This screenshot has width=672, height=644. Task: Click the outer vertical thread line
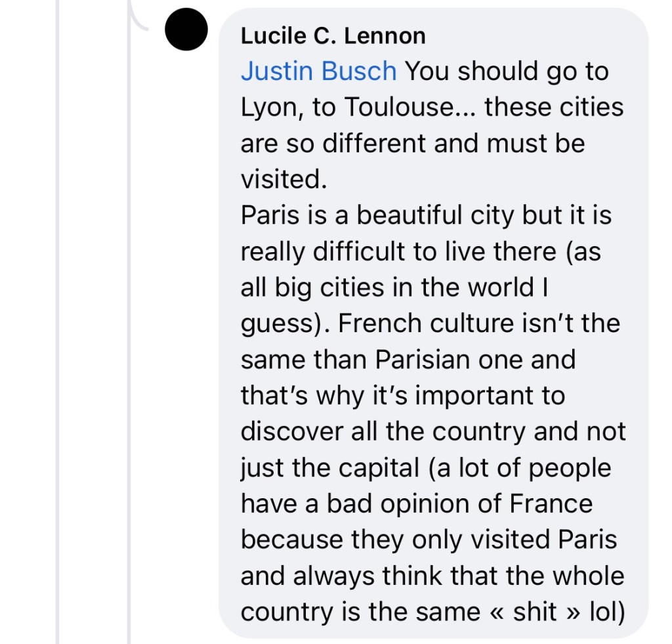coord(57,328)
